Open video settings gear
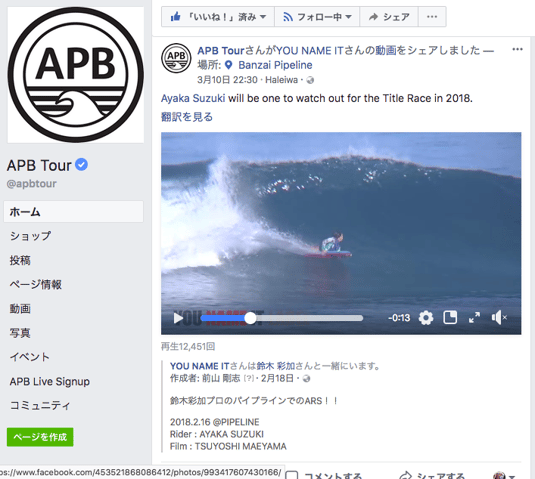This screenshot has height=479, width=535. tap(426, 318)
